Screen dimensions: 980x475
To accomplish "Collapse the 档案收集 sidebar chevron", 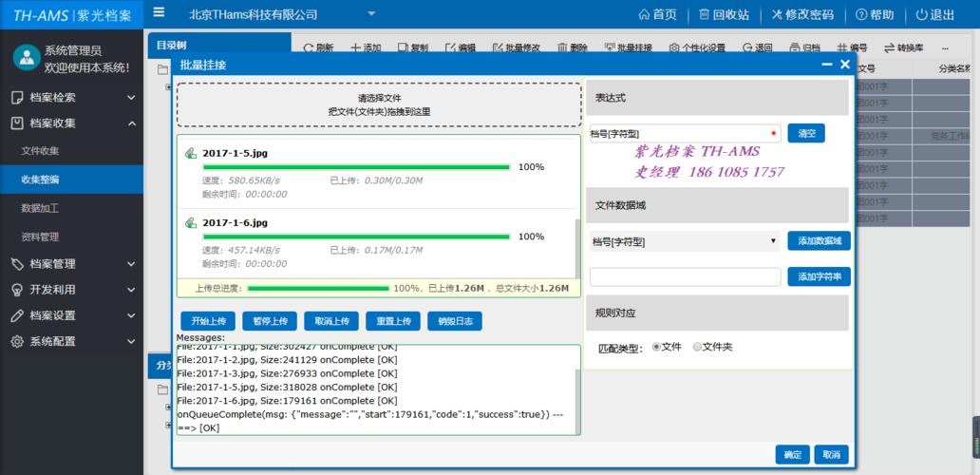I will (131, 123).
